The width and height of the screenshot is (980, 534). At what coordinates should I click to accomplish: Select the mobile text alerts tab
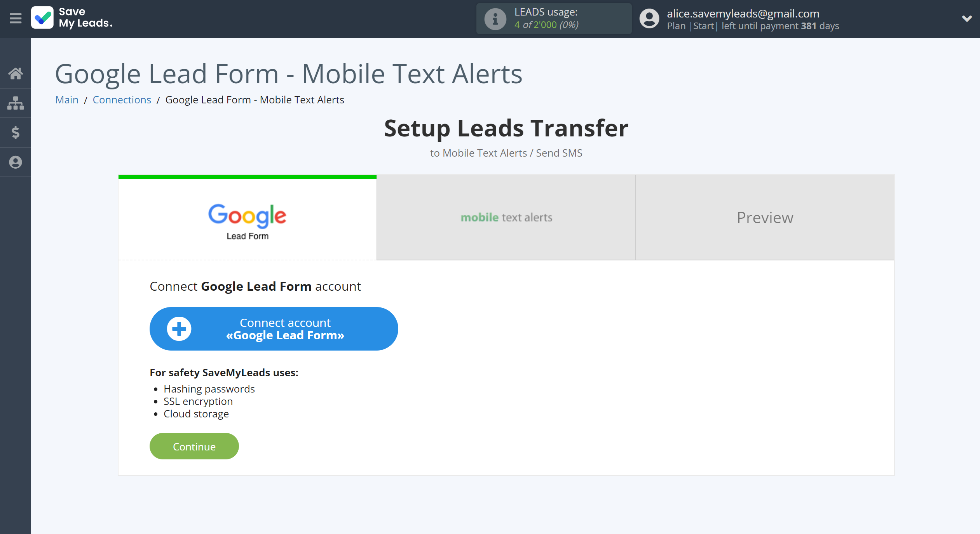pyautogui.click(x=506, y=216)
